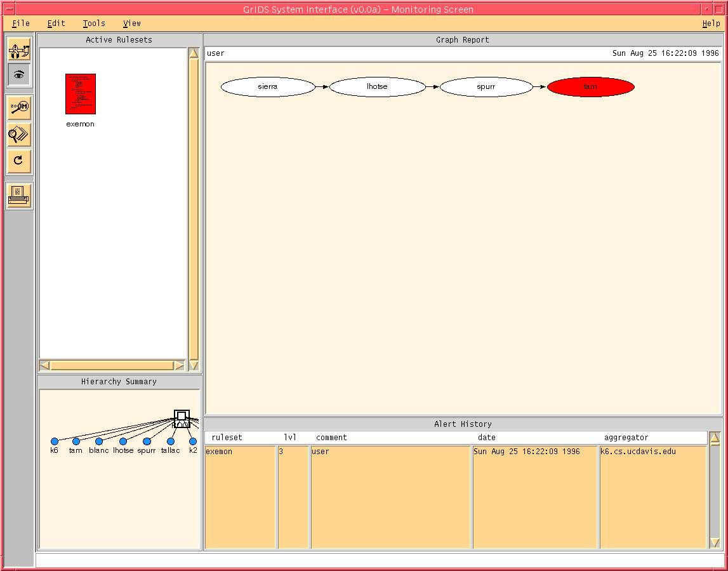Select the Zoom magnifier tool
Screen dimensions: 728x571
pos(19,108)
